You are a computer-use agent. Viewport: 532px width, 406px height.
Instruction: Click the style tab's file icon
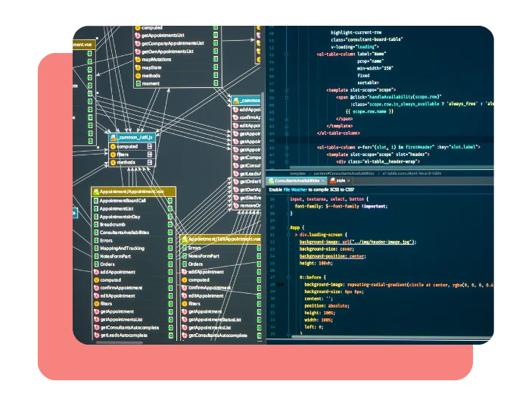(x=333, y=180)
